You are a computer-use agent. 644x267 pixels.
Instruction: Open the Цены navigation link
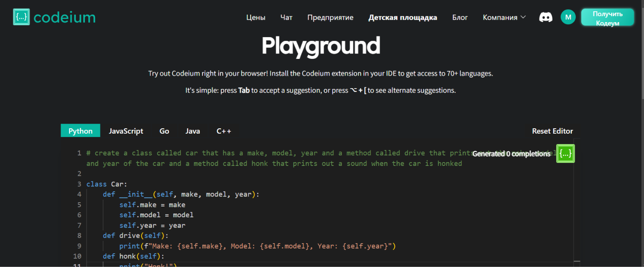pyautogui.click(x=256, y=18)
